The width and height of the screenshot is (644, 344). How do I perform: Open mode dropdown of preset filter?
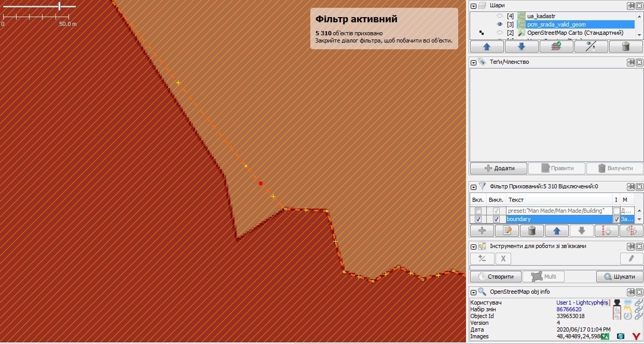click(627, 211)
